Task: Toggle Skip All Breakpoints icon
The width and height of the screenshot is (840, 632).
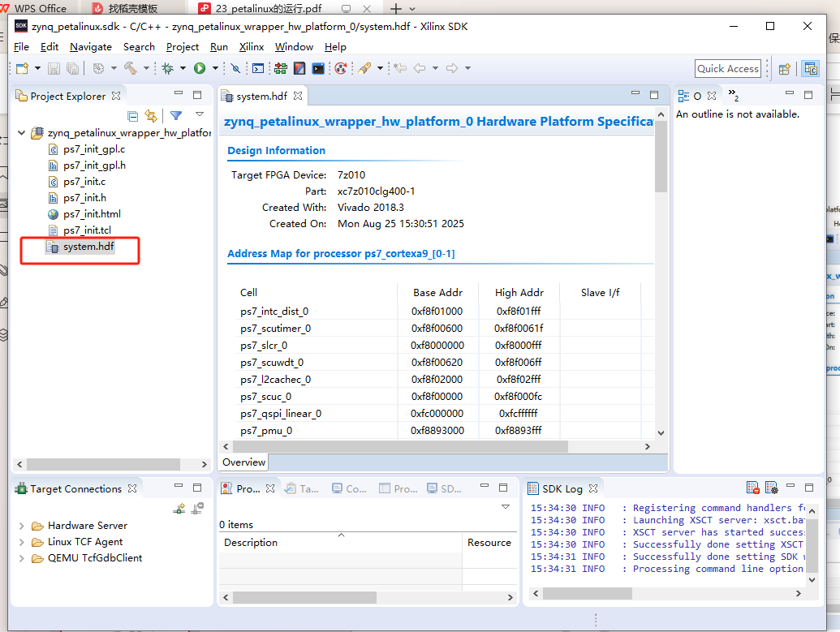Action: [235, 68]
